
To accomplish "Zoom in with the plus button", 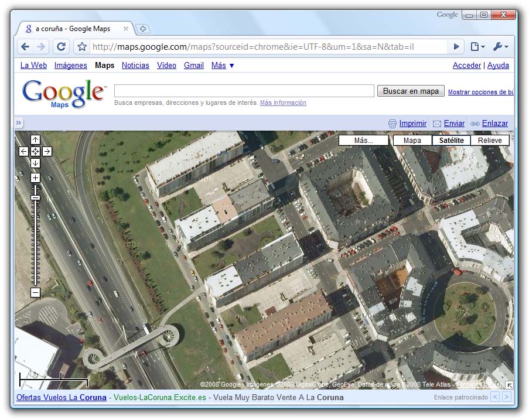I will (x=35, y=178).
